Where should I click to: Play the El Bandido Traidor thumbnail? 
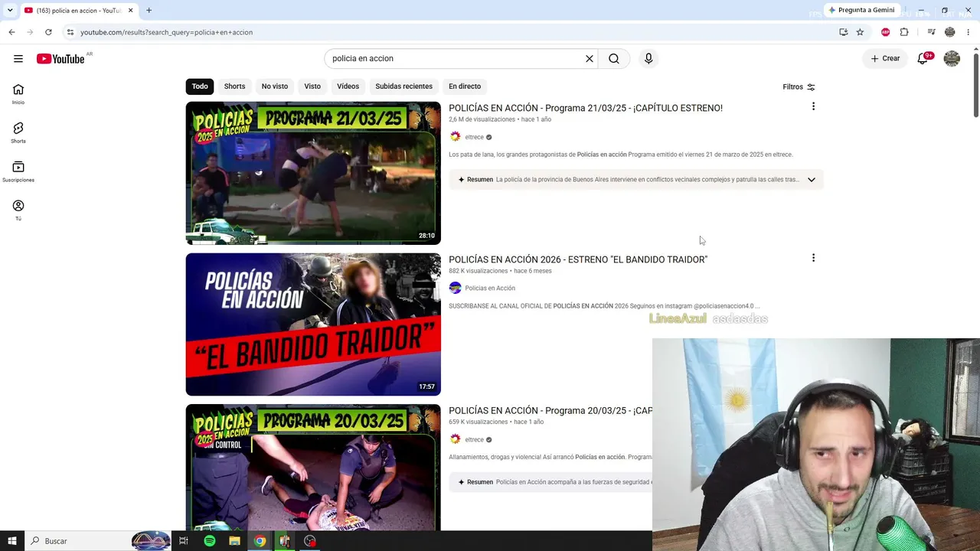[313, 324]
